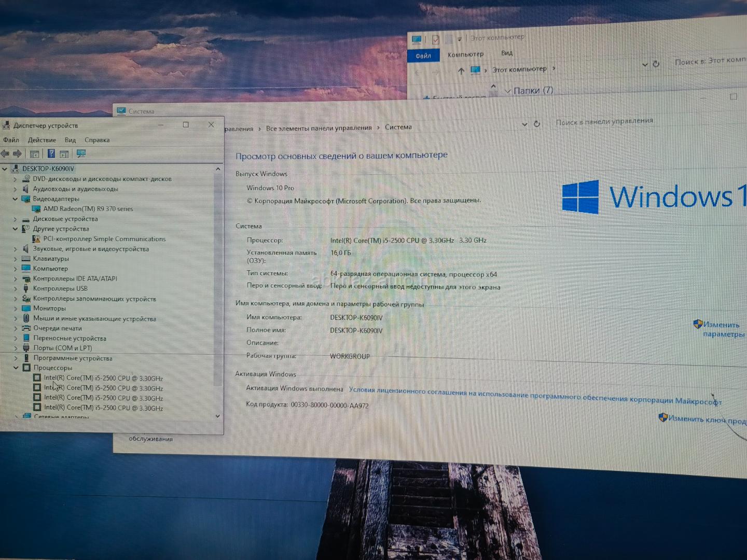Click the Device Manager scrollbar down arrow
747x560 pixels.
click(217, 416)
